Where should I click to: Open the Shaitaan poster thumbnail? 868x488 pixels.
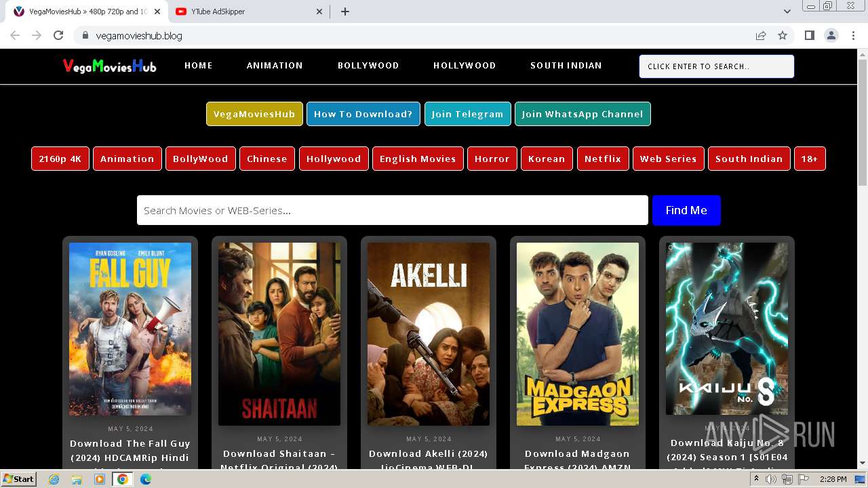(279, 333)
